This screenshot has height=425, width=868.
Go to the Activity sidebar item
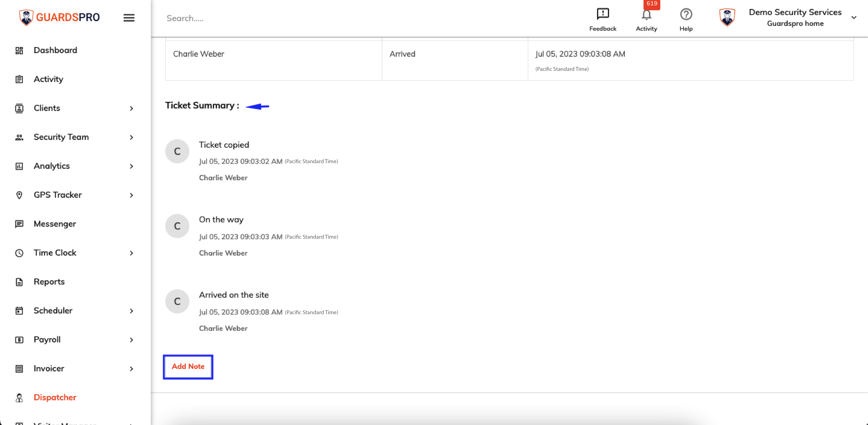tap(48, 79)
